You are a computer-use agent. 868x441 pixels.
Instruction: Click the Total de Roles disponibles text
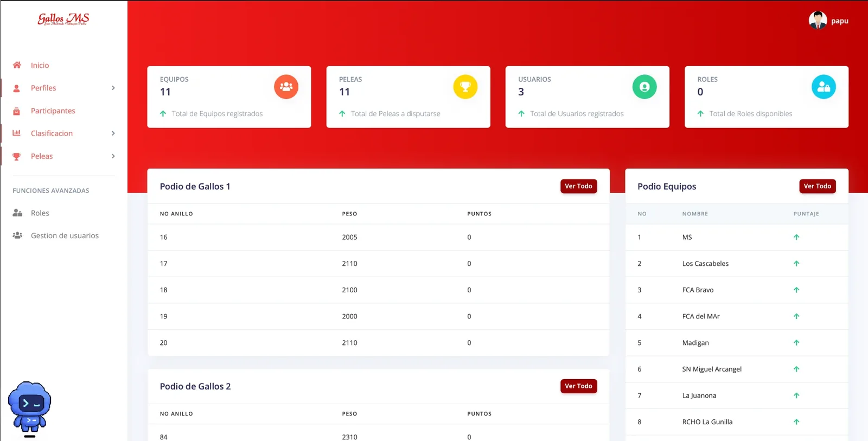pyautogui.click(x=751, y=114)
